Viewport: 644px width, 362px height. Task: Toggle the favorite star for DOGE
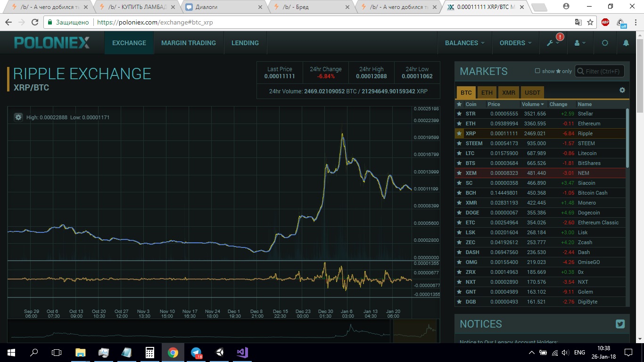(x=459, y=213)
